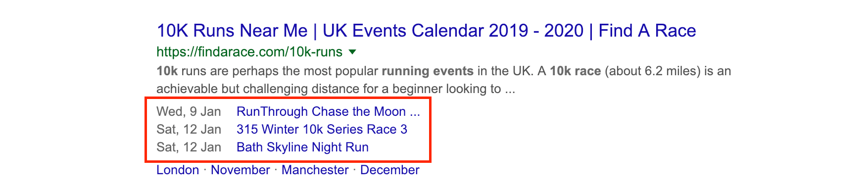The height and width of the screenshot is (195, 868).
Task: Follow the November sitelink
Action: click(x=241, y=170)
